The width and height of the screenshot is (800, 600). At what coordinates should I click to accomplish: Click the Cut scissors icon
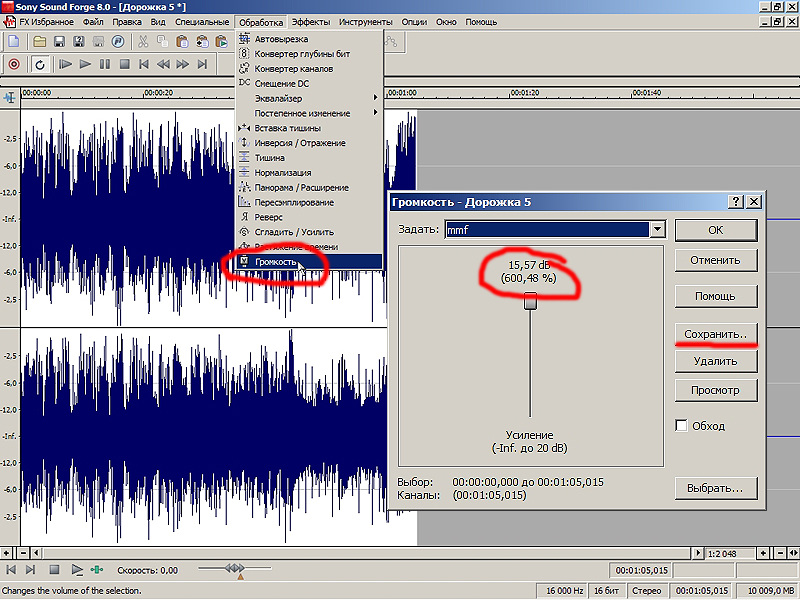(143, 41)
